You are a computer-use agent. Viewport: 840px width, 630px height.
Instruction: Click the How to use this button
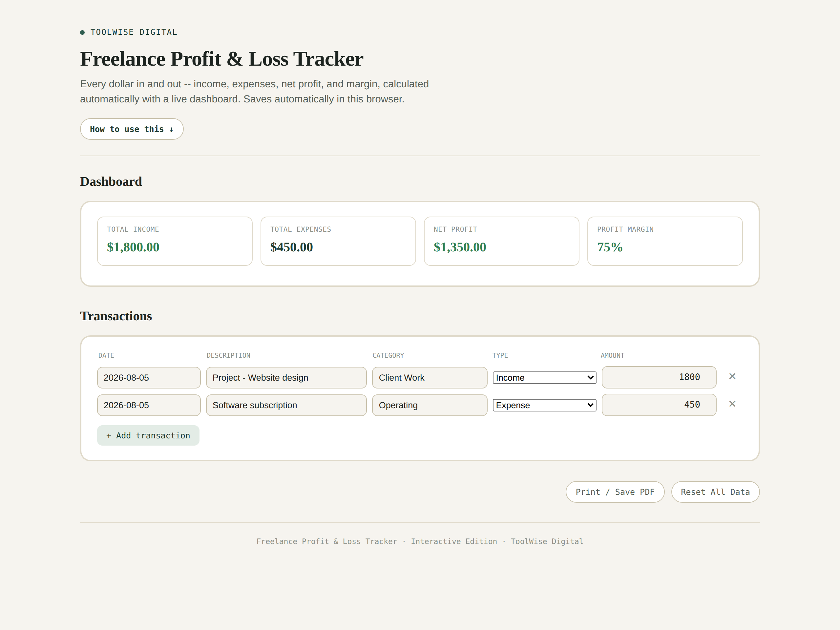pos(132,129)
